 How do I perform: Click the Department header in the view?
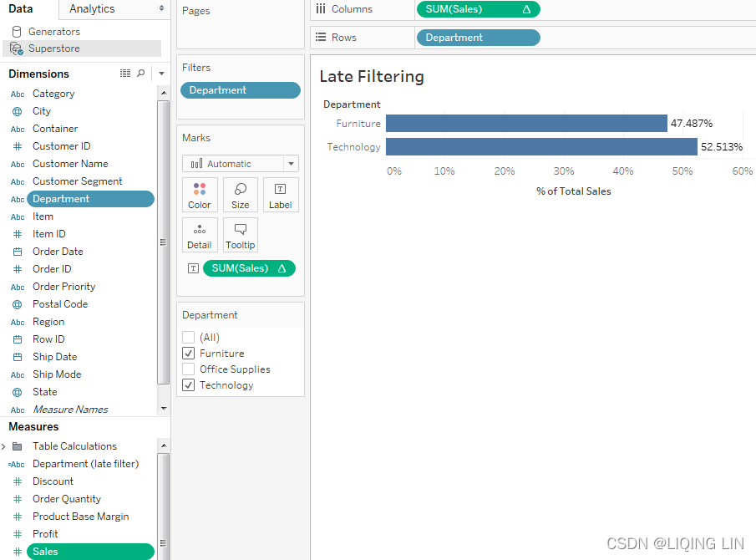[x=352, y=104]
